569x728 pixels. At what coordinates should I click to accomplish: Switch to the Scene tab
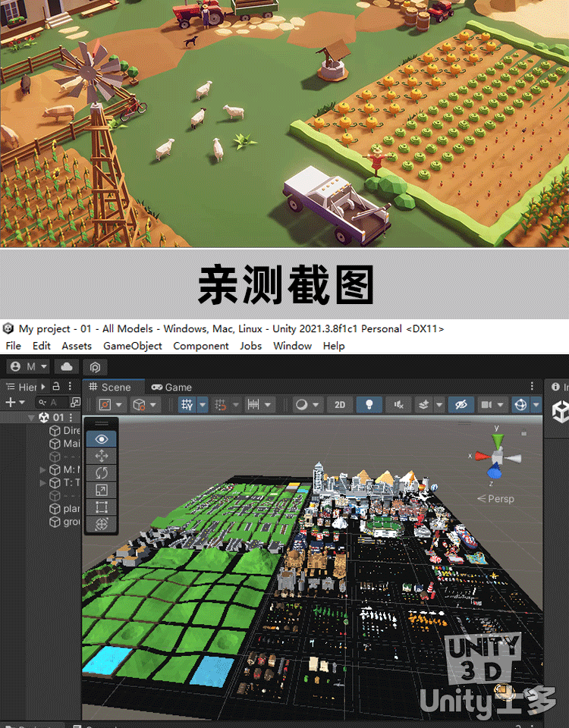tap(110, 387)
